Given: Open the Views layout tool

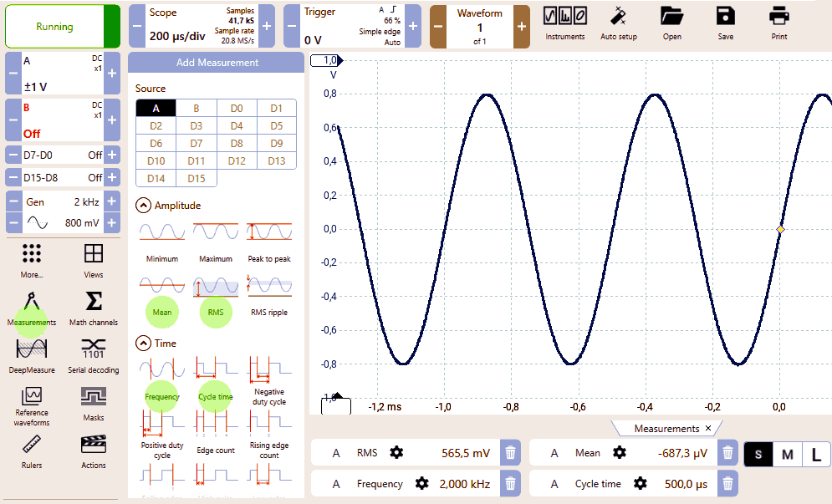Looking at the screenshot, I should [94, 261].
